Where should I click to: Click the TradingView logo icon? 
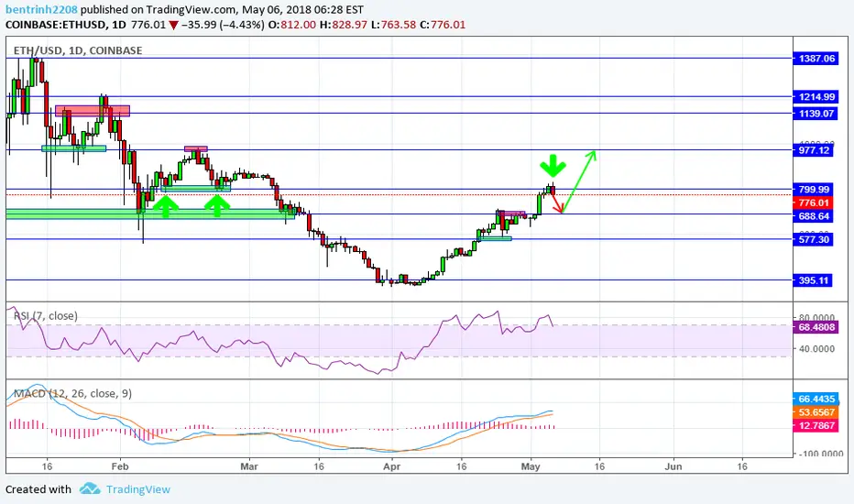coord(90,488)
